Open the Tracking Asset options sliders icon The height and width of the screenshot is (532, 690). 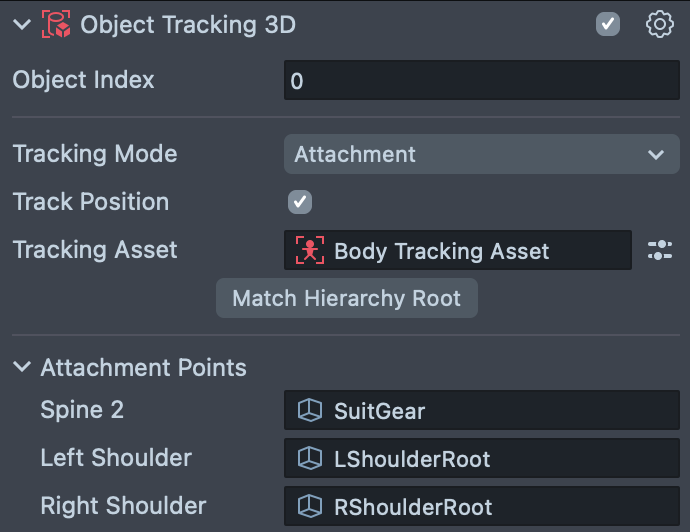pyautogui.click(x=660, y=250)
